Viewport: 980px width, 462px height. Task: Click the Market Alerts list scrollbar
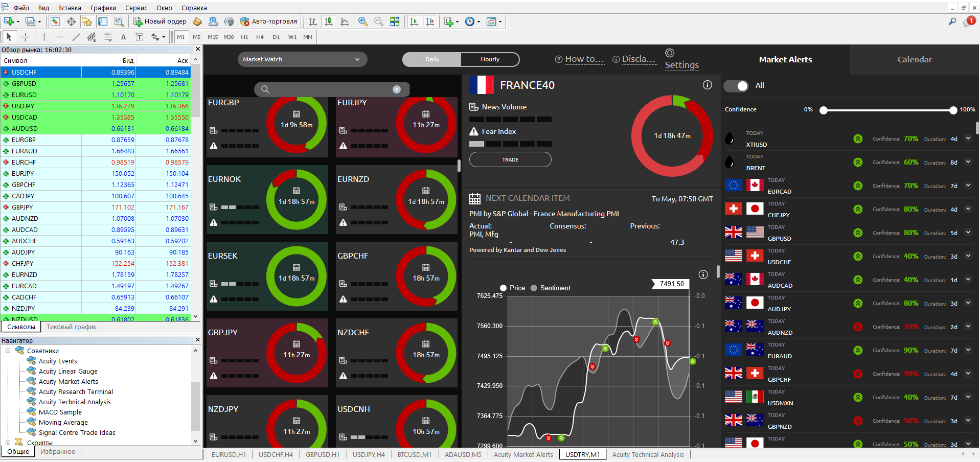pos(977,127)
